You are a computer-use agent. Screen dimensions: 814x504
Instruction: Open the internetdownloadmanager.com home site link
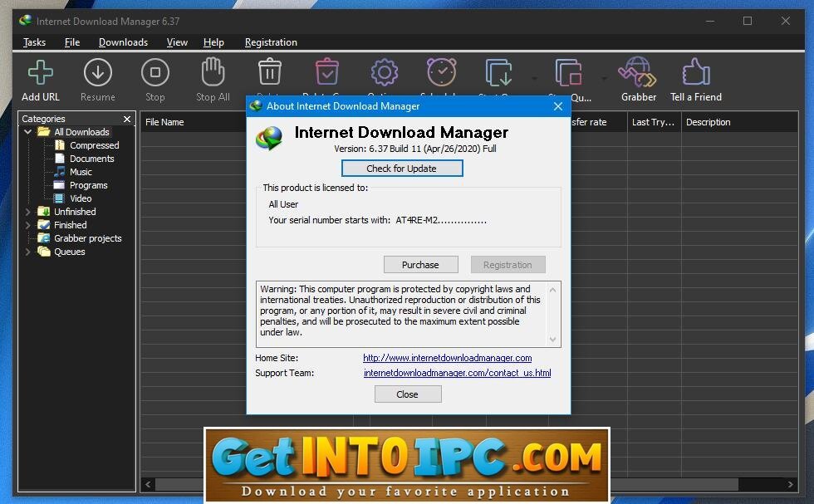(x=447, y=358)
